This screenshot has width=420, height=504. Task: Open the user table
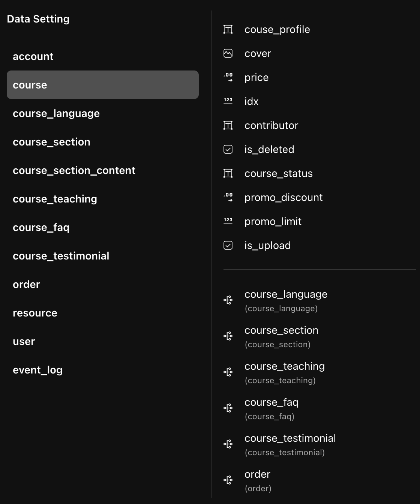[x=103, y=341]
